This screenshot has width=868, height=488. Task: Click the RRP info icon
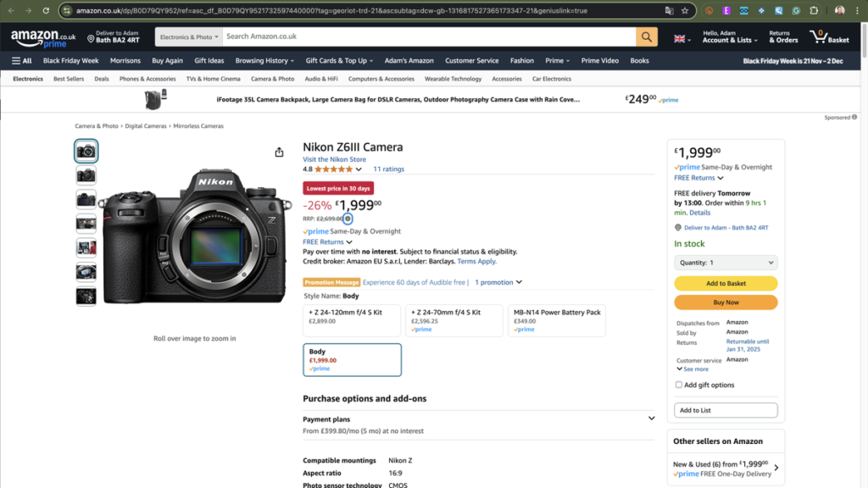[x=348, y=219]
